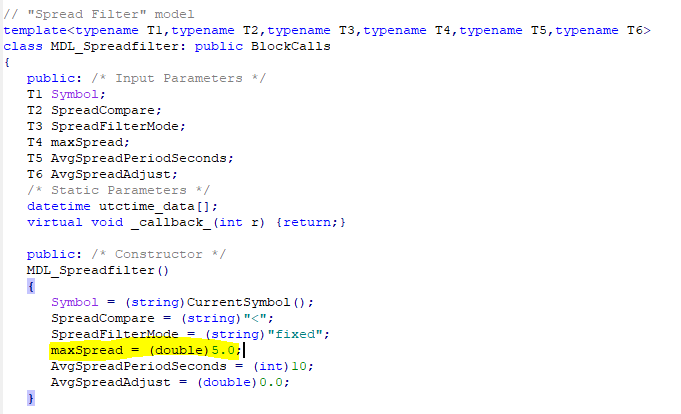
Task: Click the virtual void _callback_ line
Action: (x=186, y=222)
